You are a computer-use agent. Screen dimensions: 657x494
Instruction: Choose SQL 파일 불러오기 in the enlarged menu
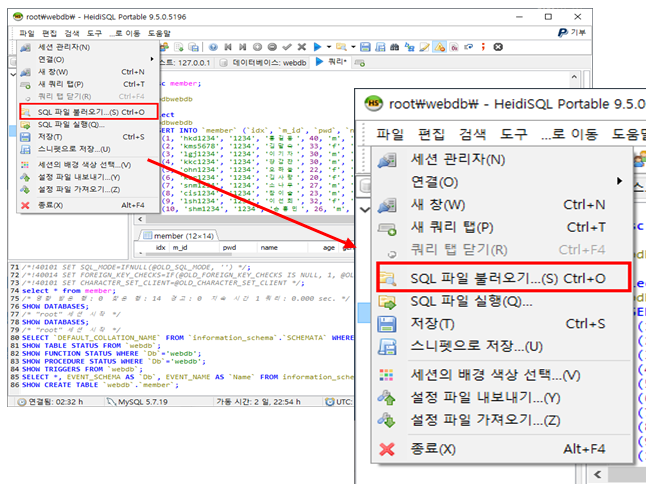point(503,278)
